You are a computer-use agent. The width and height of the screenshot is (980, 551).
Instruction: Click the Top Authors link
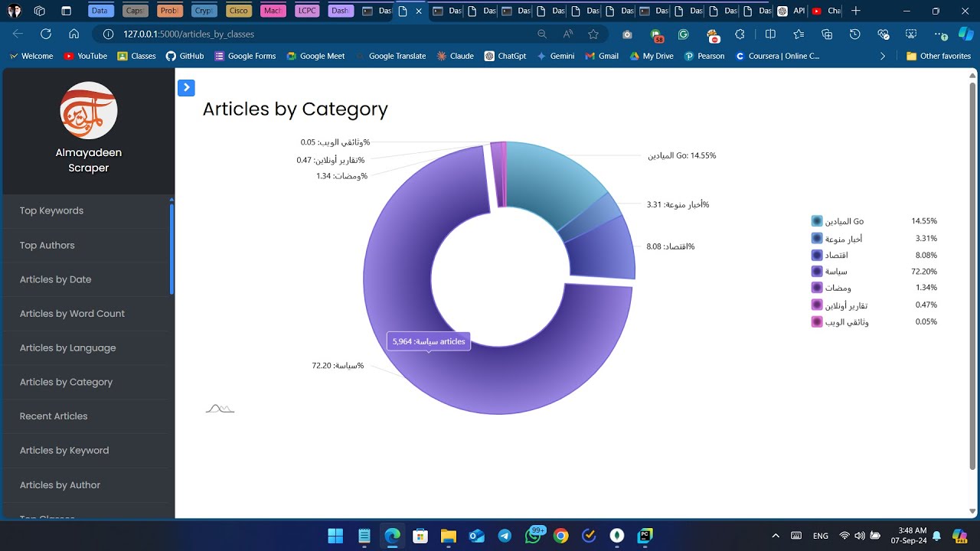pyautogui.click(x=47, y=245)
